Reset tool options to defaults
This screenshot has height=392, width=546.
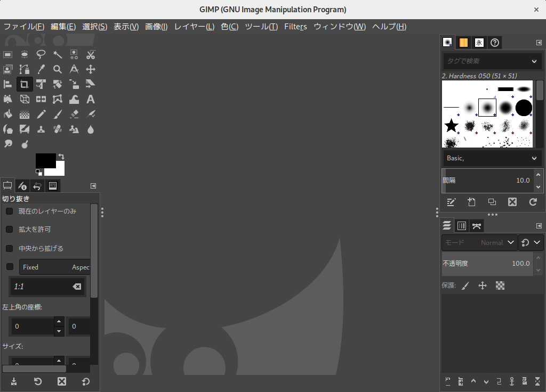[x=86, y=381]
